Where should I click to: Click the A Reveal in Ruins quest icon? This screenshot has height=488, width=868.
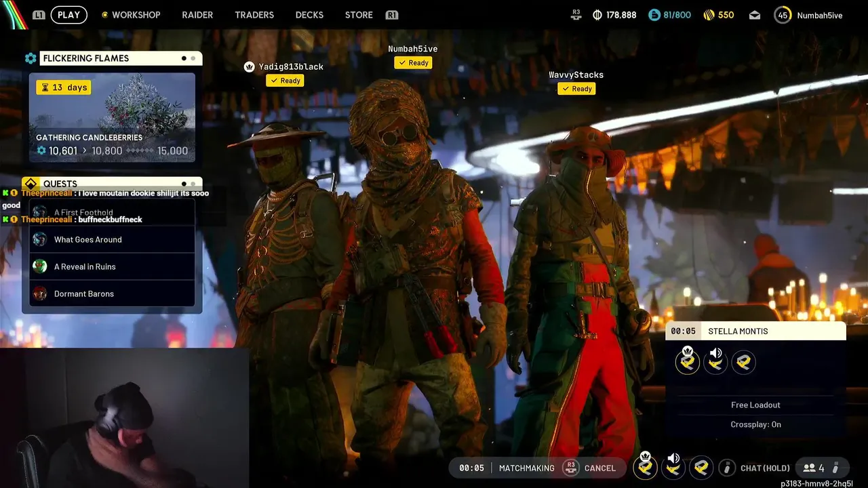40,266
